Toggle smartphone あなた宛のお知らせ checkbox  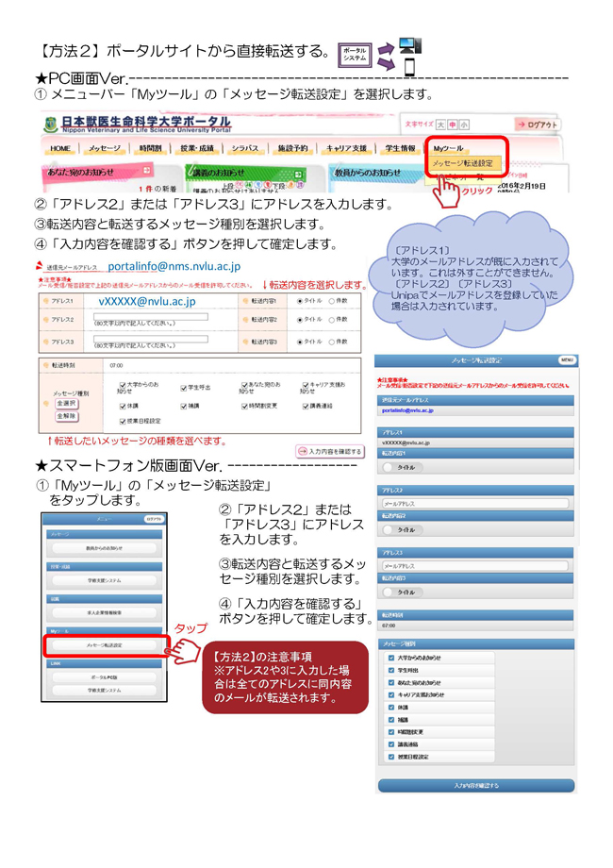(x=391, y=683)
